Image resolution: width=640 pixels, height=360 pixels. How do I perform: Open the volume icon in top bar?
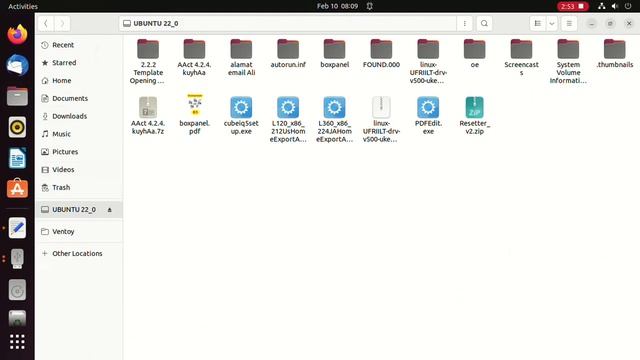[615, 6]
